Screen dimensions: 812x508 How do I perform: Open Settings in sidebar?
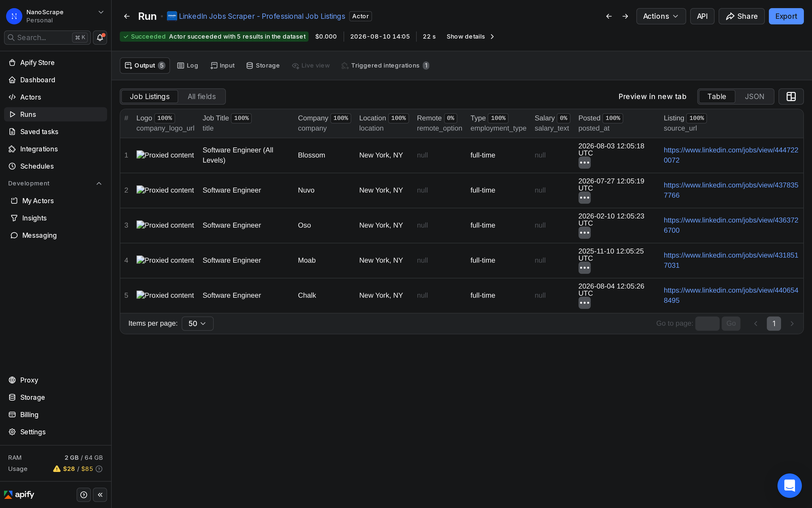(x=55, y=432)
